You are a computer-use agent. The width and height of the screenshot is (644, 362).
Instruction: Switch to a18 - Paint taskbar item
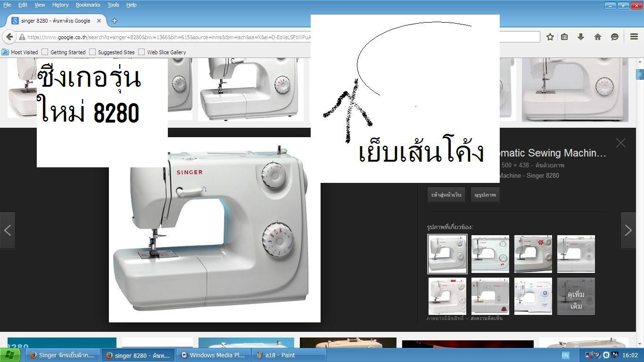(x=289, y=355)
